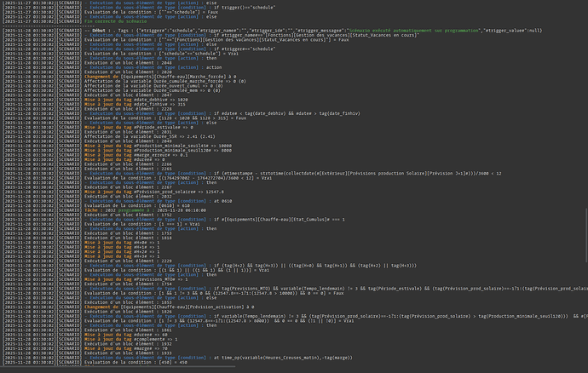Click the evaluation "[1128 < 1020 && 1128 > 315] = Faux"

[x=165, y=118]
